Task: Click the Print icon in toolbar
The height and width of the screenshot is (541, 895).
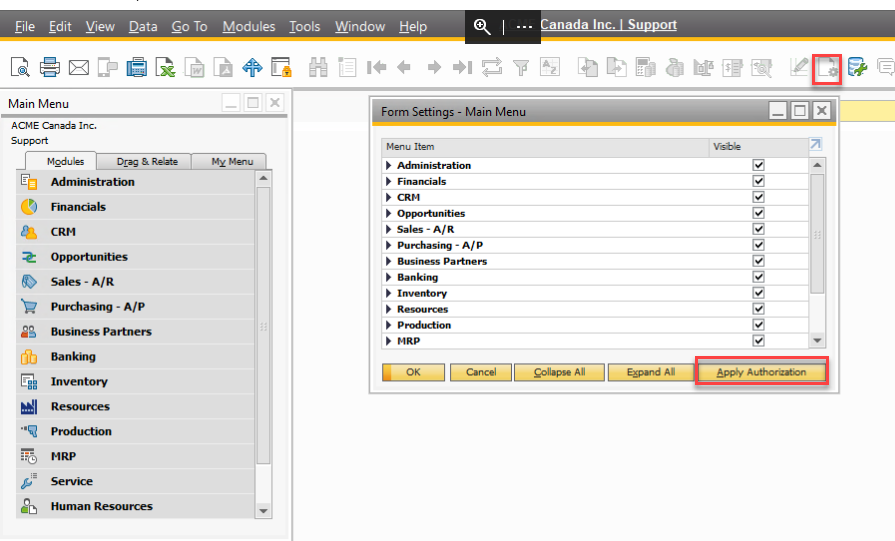Action: [50, 67]
